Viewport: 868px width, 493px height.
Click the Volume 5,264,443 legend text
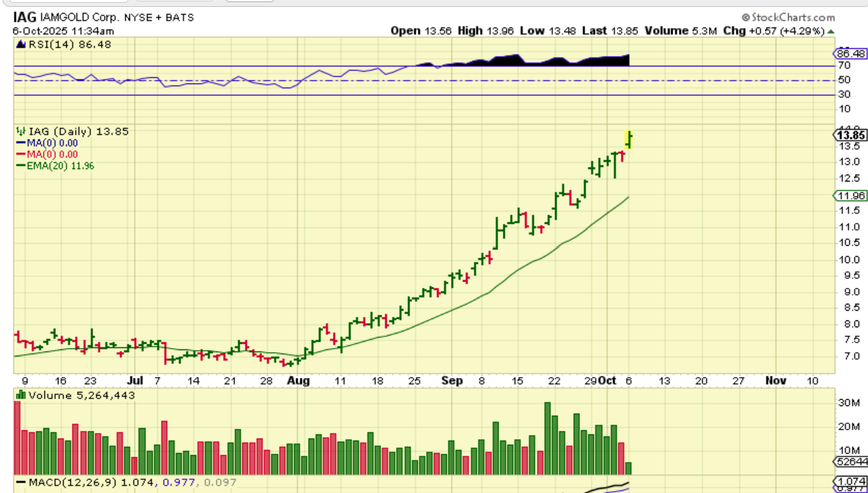(81, 396)
